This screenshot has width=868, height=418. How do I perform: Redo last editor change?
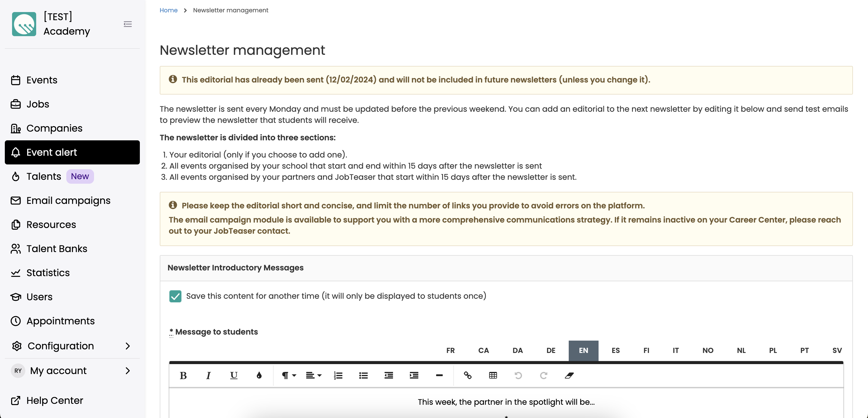543,375
